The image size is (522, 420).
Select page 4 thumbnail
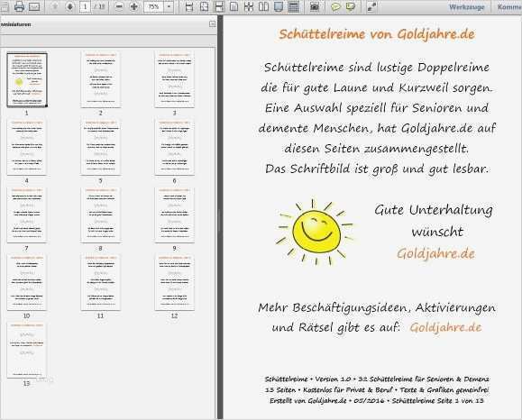pyautogui.click(x=27, y=148)
